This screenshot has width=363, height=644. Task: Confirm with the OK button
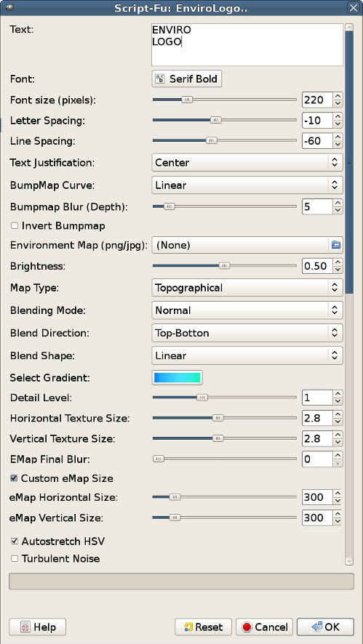click(x=325, y=627)
